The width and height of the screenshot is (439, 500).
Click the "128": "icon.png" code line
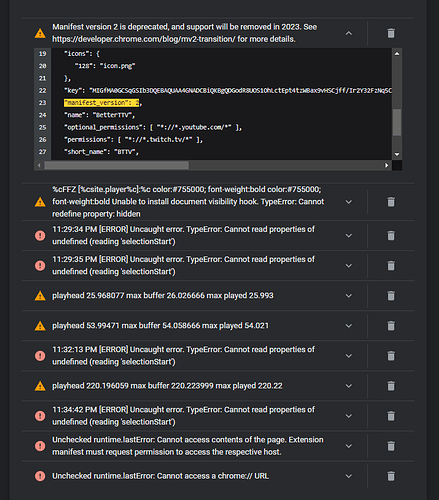pyautogui.click(x=105, y=66)
